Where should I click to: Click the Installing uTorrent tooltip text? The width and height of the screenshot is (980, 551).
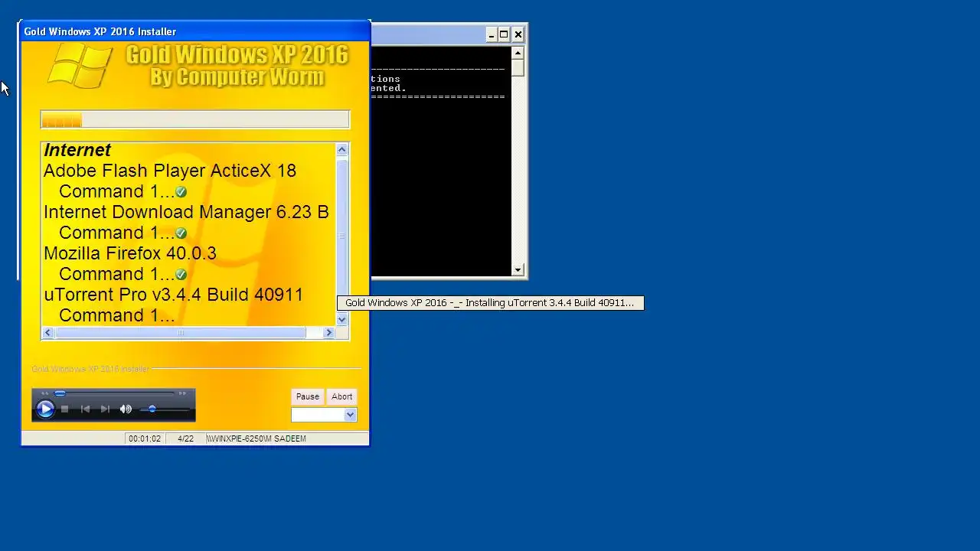pos(490,303)
